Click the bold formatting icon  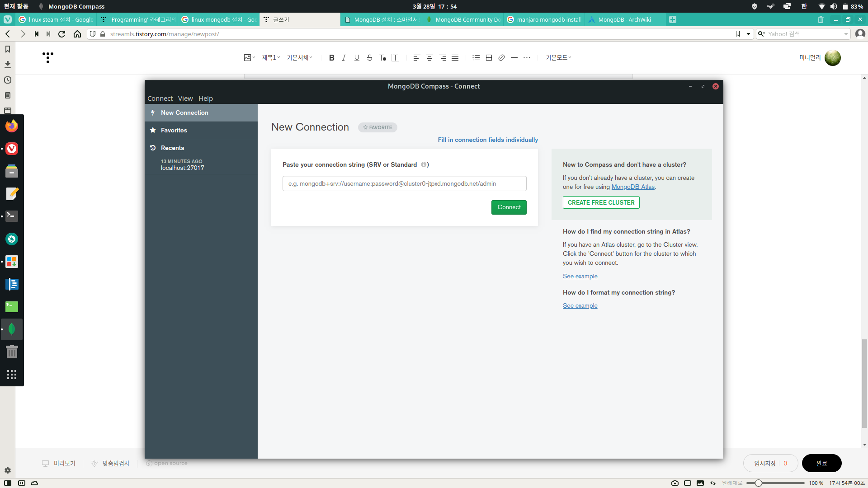pos(331,58)
